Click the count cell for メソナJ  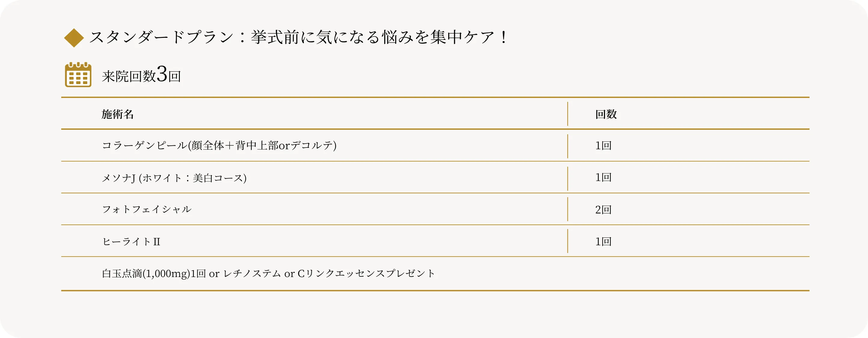click(x=603, y=178)
